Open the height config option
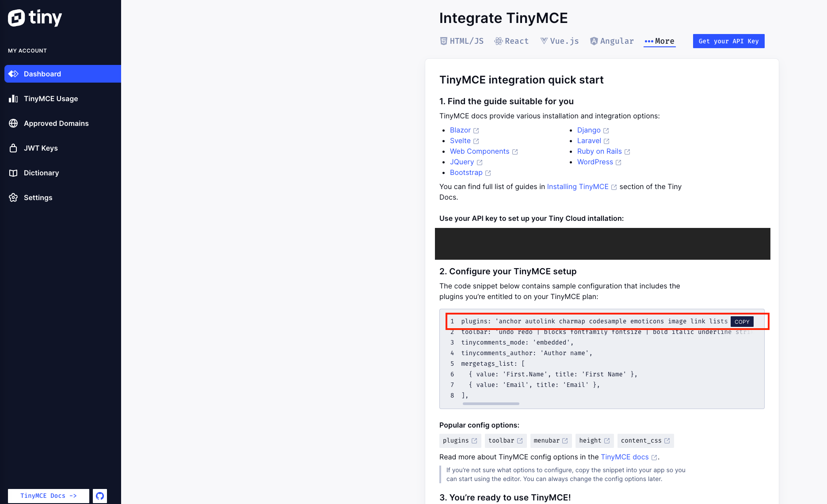Image resolution: width=827 pixels, height=504 pixels. coord(595,441)
